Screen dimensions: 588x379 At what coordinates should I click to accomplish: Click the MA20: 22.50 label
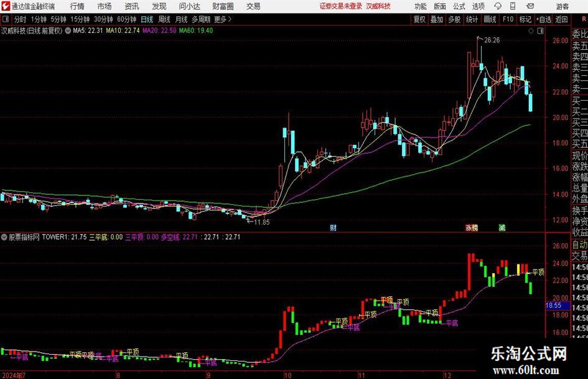pos(159,30)
